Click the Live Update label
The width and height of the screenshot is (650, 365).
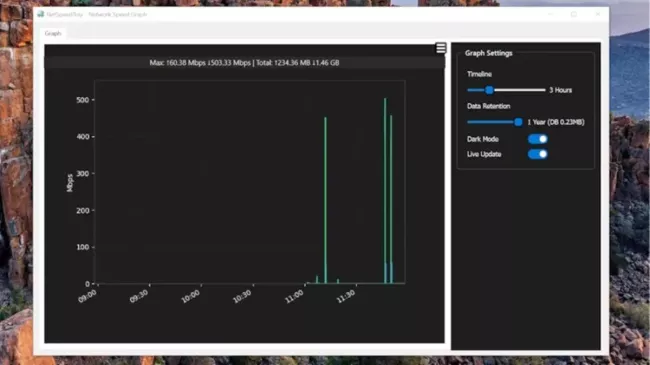coord(484,154)
